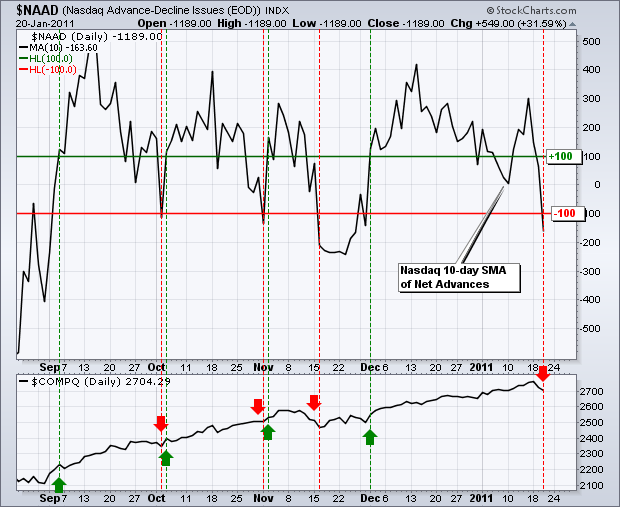The image size is (620, 507).
Task: Click the 2011 label on bottom date axis
Action: coord(481,498)
